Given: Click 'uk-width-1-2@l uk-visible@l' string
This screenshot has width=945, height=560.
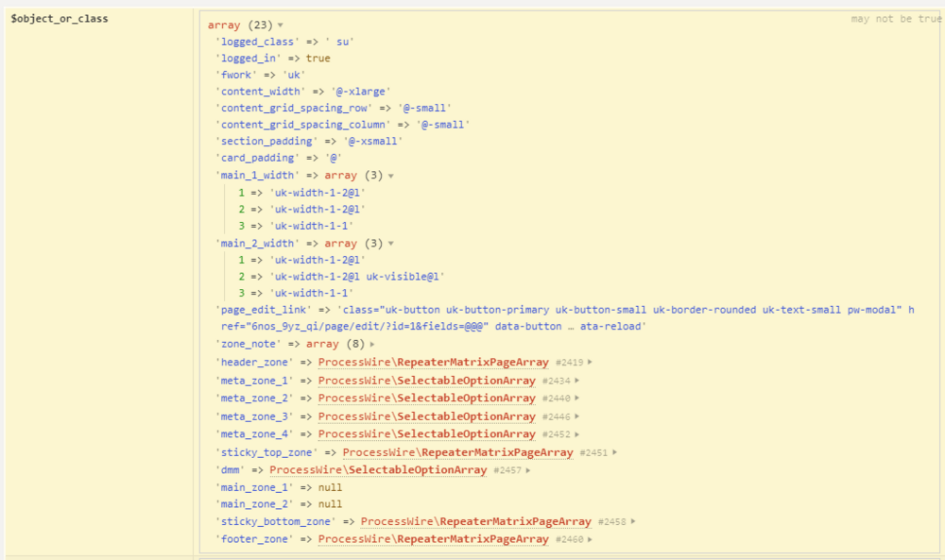Looking at the screenshot, I should [357, 277].
